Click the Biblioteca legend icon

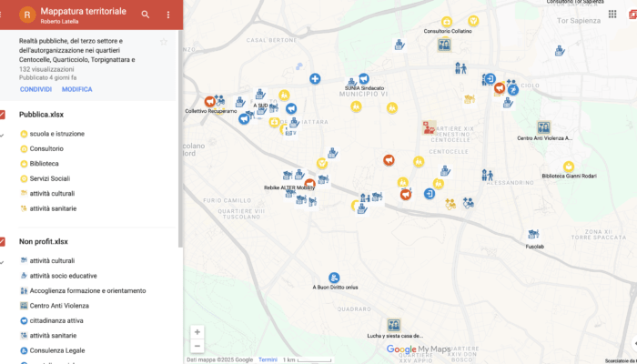pos(24,164)
